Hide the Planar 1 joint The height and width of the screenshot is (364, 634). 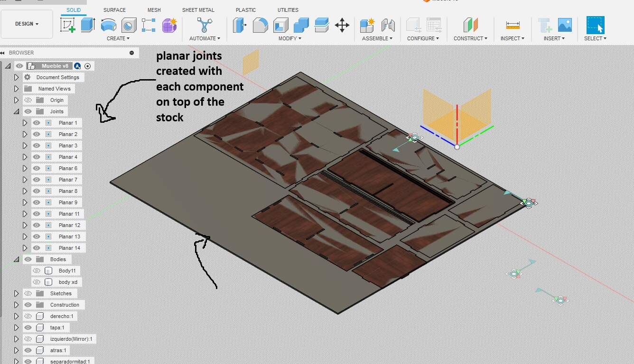[37, 123]
